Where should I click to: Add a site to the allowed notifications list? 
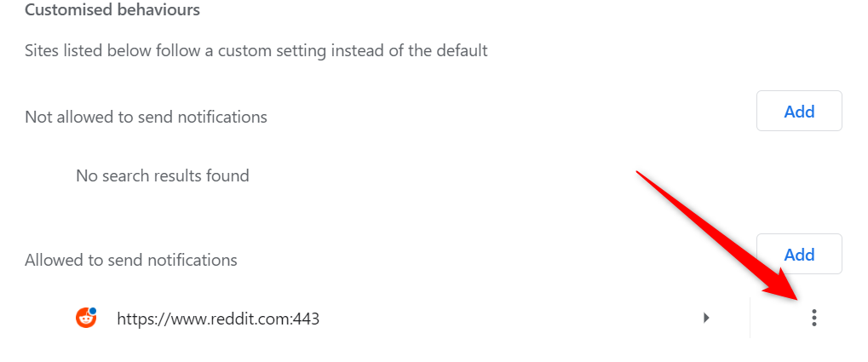(799, 254)
